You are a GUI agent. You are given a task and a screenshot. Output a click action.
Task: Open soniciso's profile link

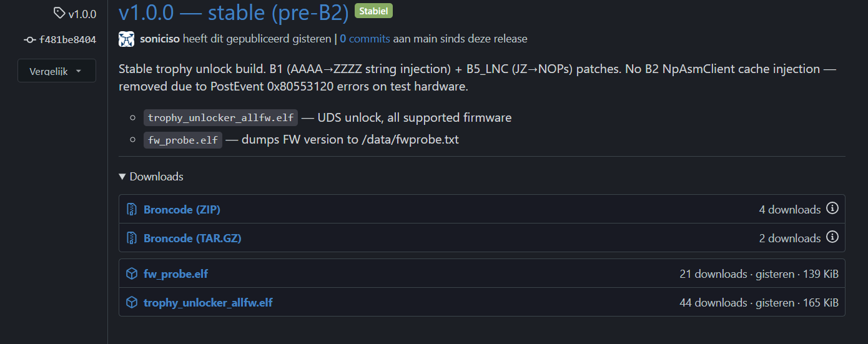[160, 39]
